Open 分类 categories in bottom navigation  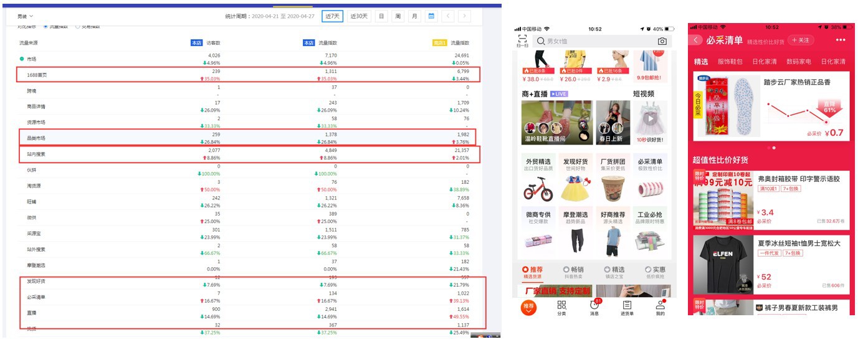pos(561,307)
